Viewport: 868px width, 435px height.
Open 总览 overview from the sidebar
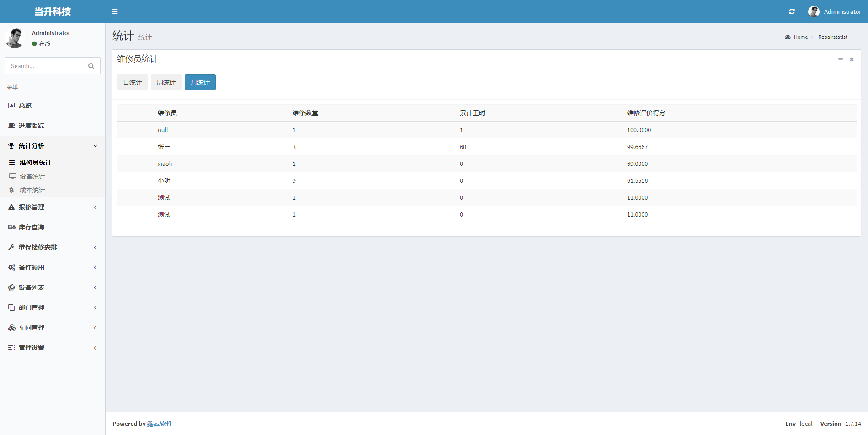coord(25,106)
